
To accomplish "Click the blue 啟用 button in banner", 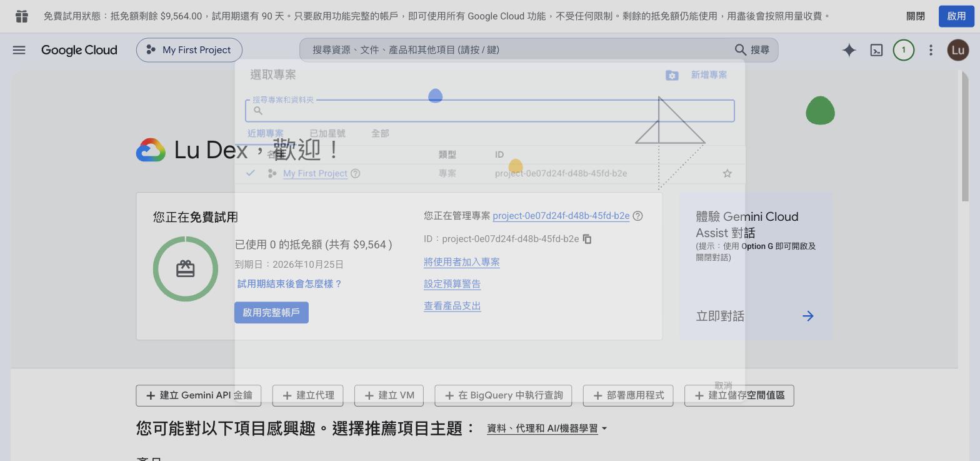I will 956,16.
